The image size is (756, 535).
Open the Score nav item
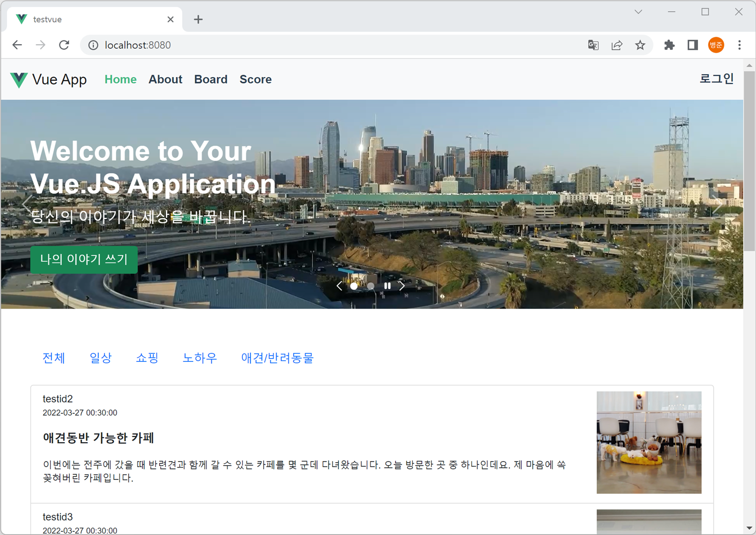coord(256,79)
